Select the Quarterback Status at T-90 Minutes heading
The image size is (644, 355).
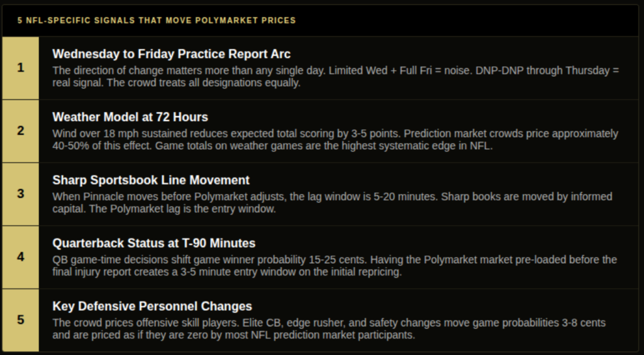pyautogui.click(x=153, y=243)
